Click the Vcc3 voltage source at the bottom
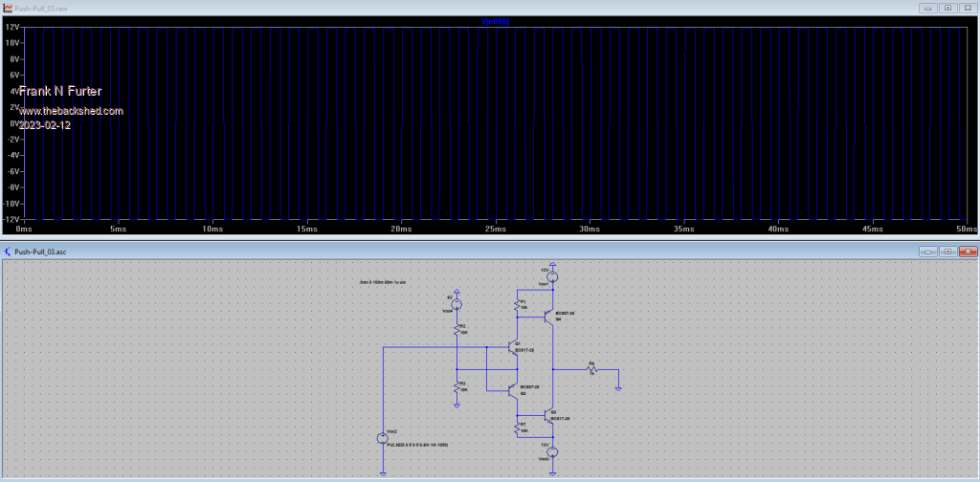The width and height of the screenshot is (980, 482). [552, 451]
